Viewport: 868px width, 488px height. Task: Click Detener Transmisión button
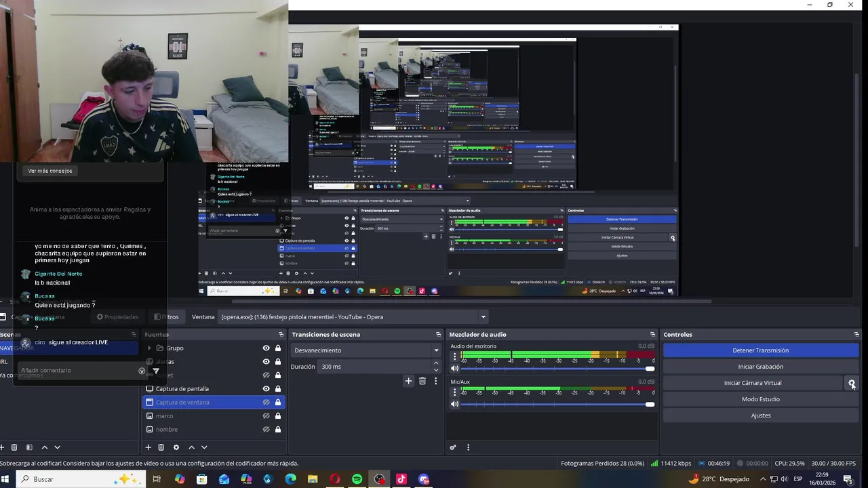click(x=761, y=350)
